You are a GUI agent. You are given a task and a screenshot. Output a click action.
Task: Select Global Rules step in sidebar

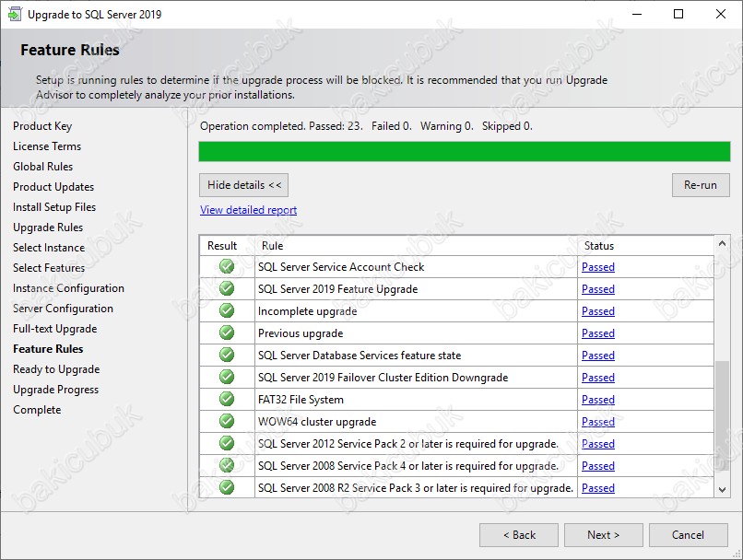(x=43, y=167)
